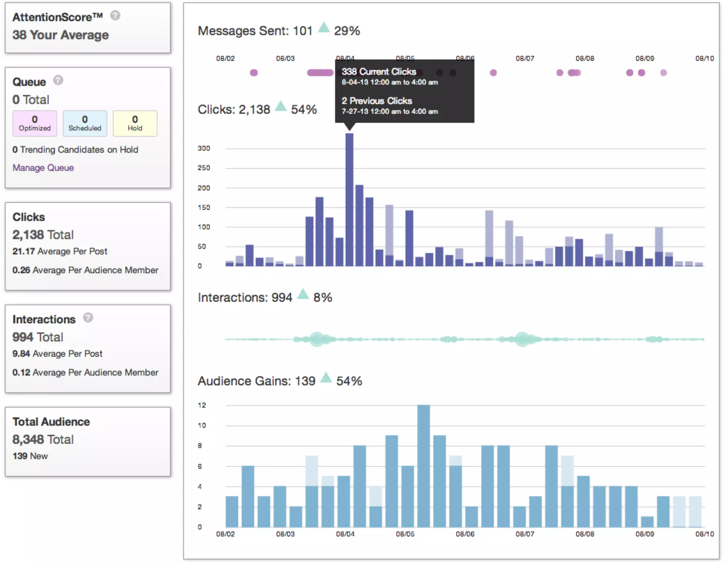This screenshot has width=728, height=562.
Task: Click the large teal interaction bubble on the left
Action: tap(316, 339)
